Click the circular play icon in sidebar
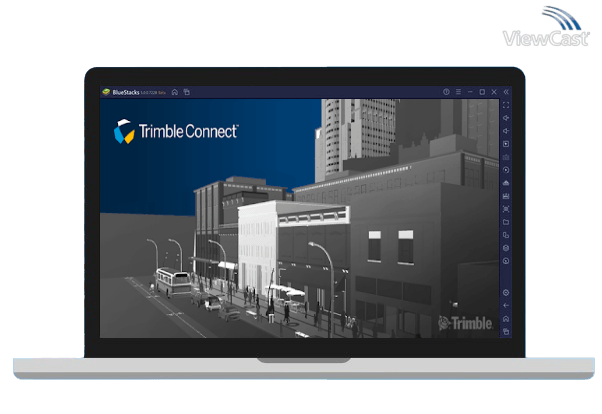Image resolution: width=602 pixels, height=414 pixels. pyautogui.click(x=506, y=170)
